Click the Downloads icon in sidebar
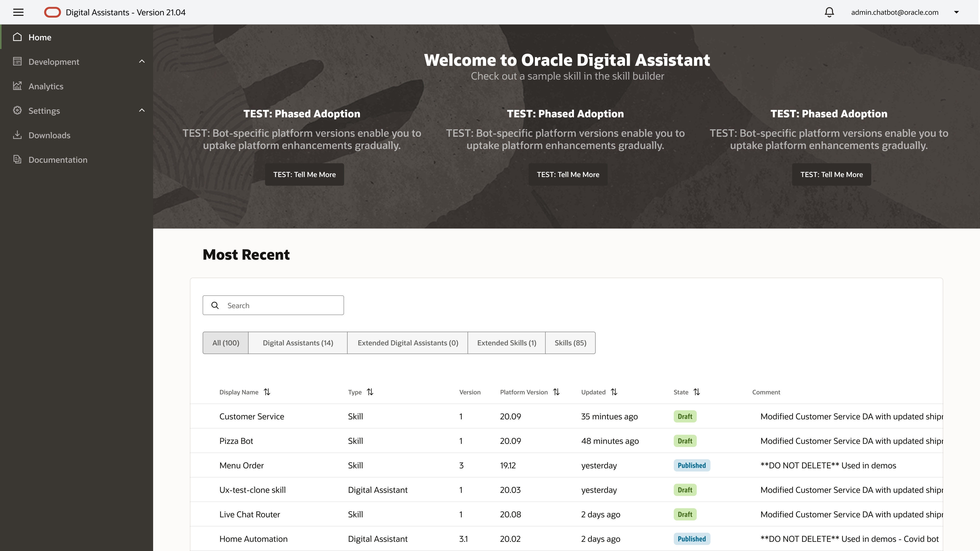The width and height of the screenshot is (980, 551). click(x=17, y=135)
